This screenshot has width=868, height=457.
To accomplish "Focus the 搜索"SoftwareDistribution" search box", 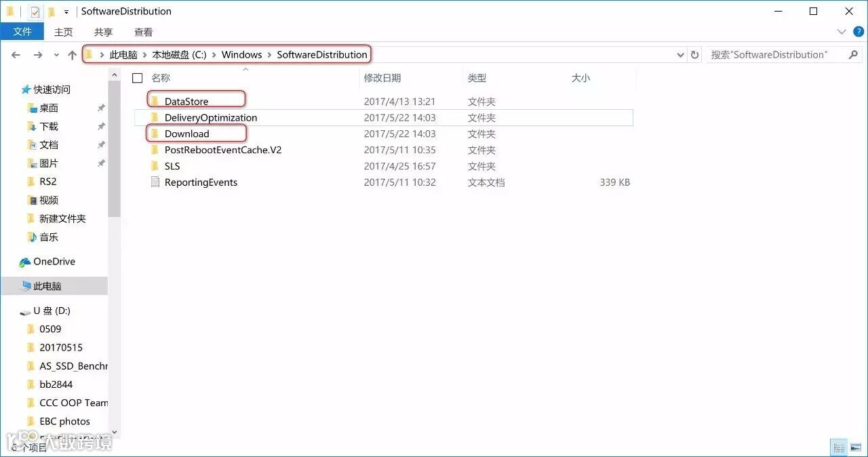I will pos(776,55).
